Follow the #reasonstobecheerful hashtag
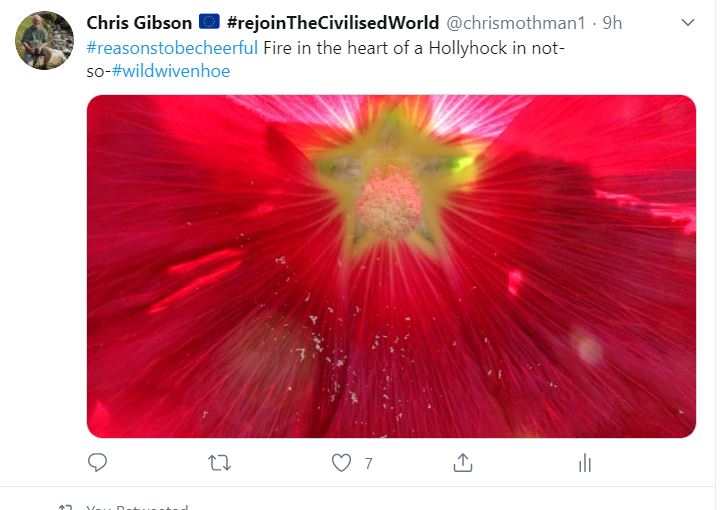Viewport: 723px width, 510px height. click(172, 48)
